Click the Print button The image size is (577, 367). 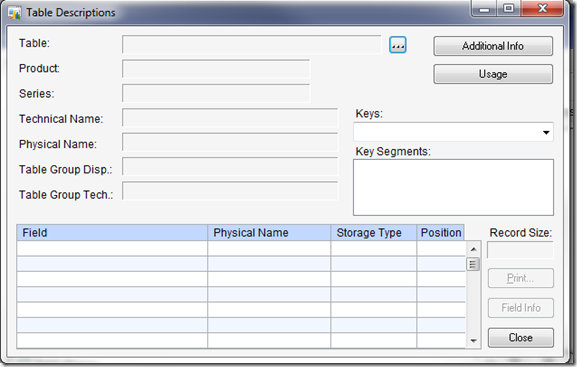pos(521,278)
